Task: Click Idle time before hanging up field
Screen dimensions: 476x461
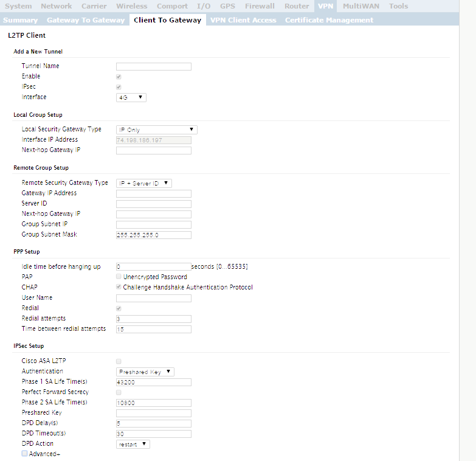Action: click(154, 266)
